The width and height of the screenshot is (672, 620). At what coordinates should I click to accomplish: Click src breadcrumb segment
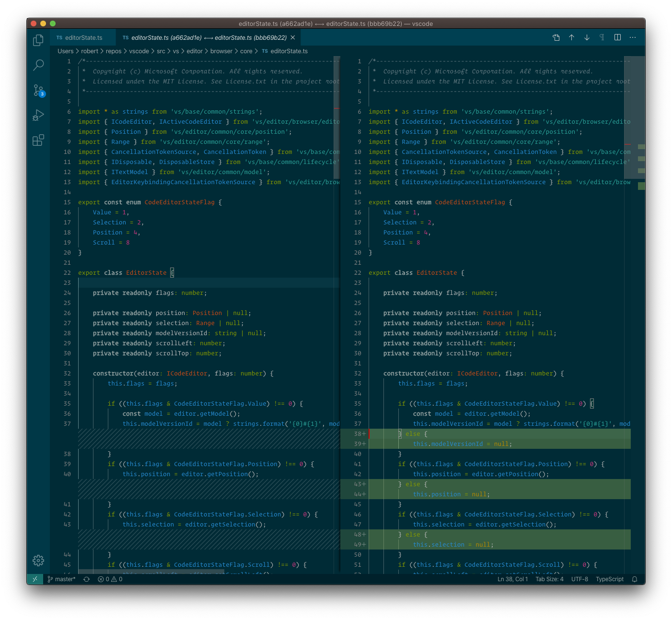click(x=161, y=51)
